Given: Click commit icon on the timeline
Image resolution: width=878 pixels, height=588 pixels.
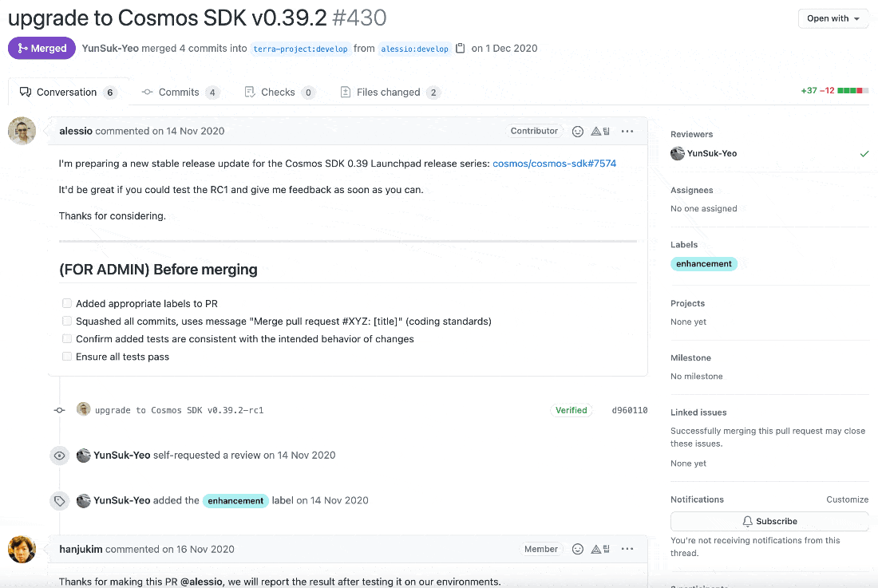Looking at the screenshot, I should click(x=59, y=410).
